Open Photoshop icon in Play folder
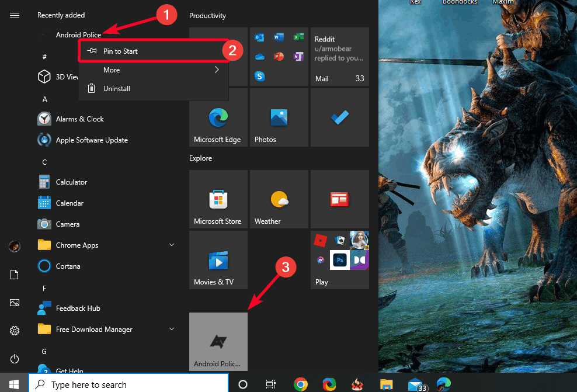This screenshot has height=392, width=577. click(340, 260)
